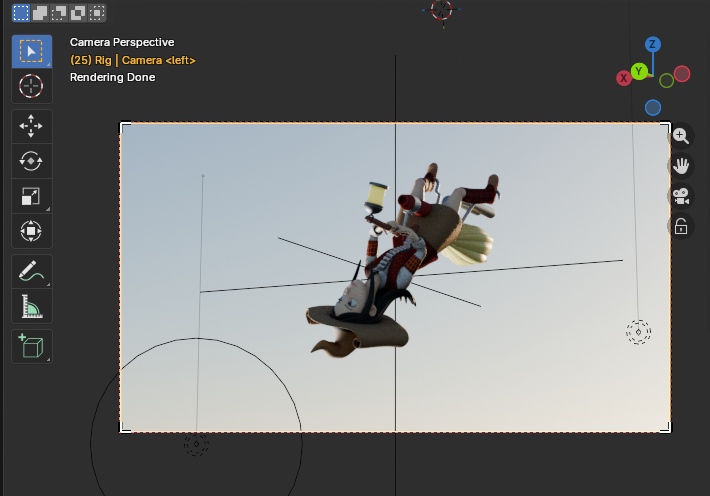Click the dashed circle empty at right edge
This screenshot has height=496, width=710.
coord(638,332)
